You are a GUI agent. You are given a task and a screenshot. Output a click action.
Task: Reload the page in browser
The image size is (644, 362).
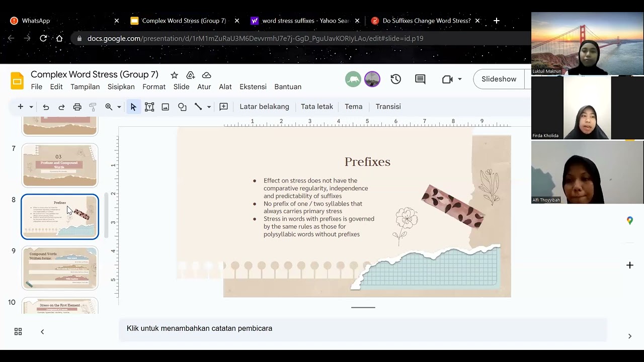click(x=43, y=38)
